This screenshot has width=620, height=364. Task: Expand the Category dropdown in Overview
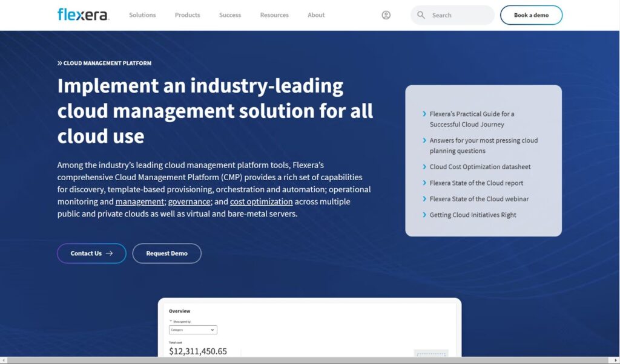[x=193, y=330]
